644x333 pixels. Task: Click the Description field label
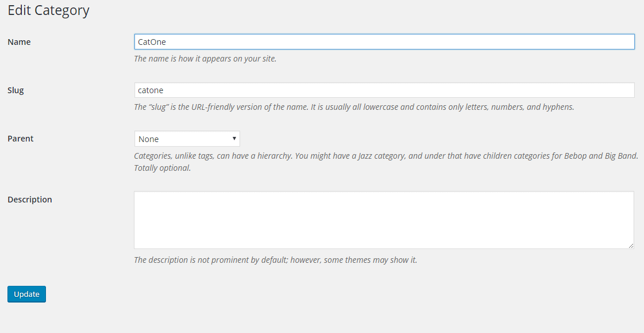29,200
